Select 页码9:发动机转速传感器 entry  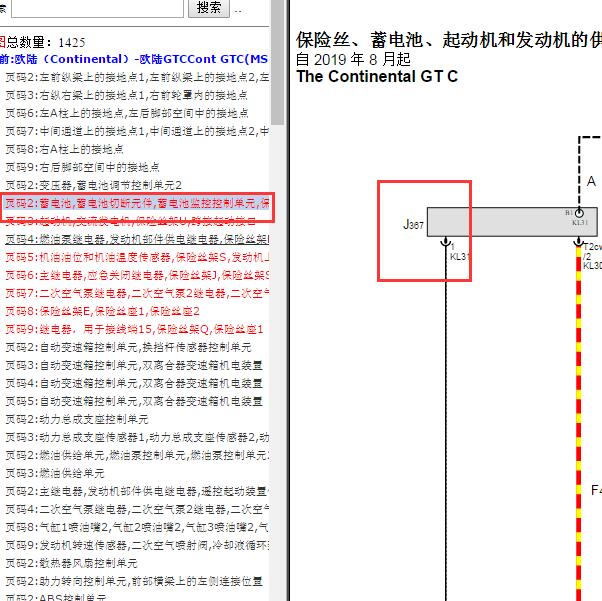point(137,545)
